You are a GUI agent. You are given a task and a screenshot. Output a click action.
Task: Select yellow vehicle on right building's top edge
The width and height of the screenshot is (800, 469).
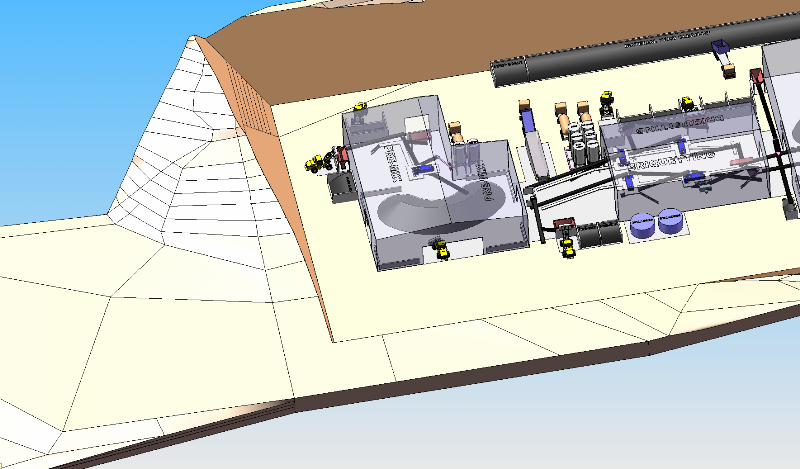pyautogui.click(x=688, y=102)
